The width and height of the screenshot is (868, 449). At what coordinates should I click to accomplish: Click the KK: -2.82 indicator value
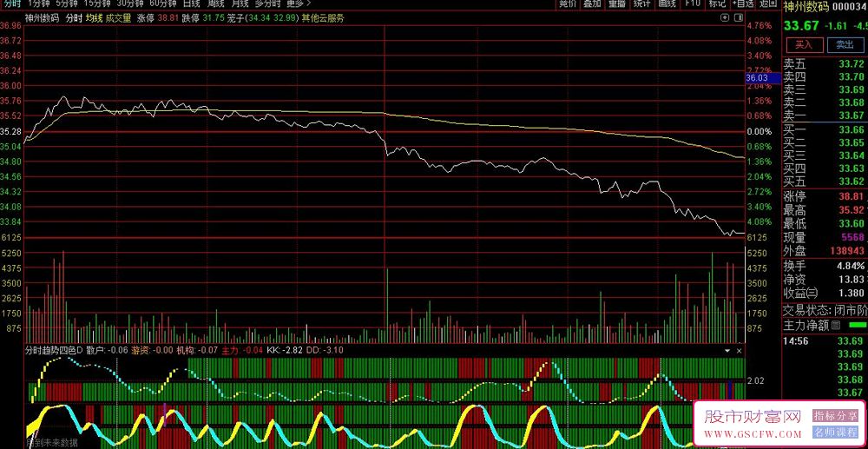coord(285,350)
